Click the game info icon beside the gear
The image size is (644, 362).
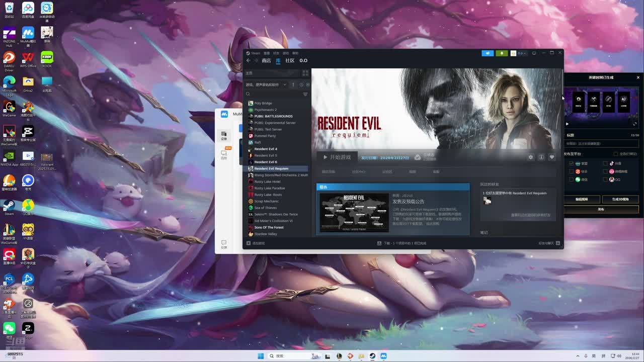(541, 157)
